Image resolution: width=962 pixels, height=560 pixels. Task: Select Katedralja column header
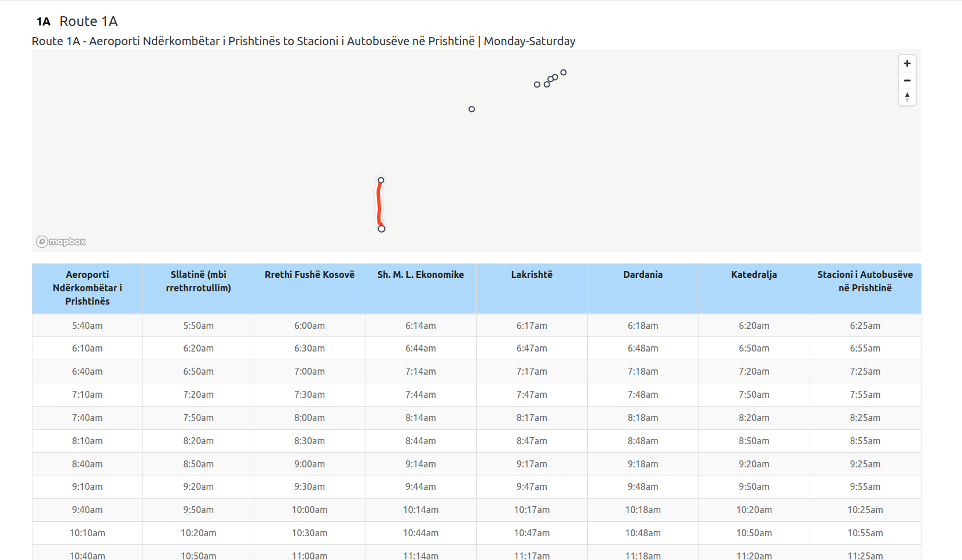click(x=754, y=288)
